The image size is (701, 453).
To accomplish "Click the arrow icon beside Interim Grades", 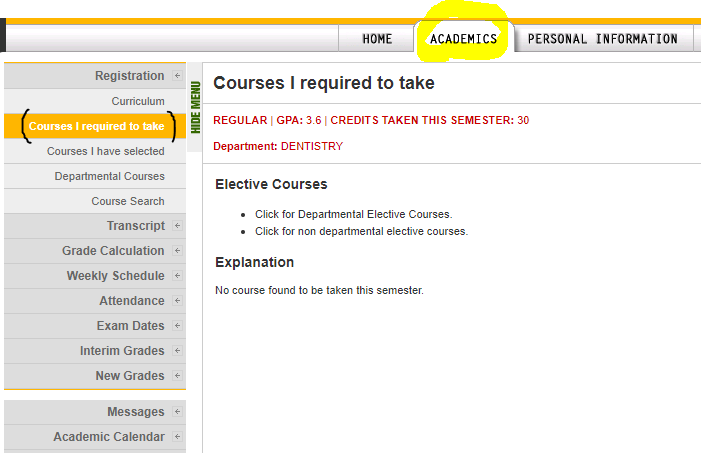I will coord(177,351).
